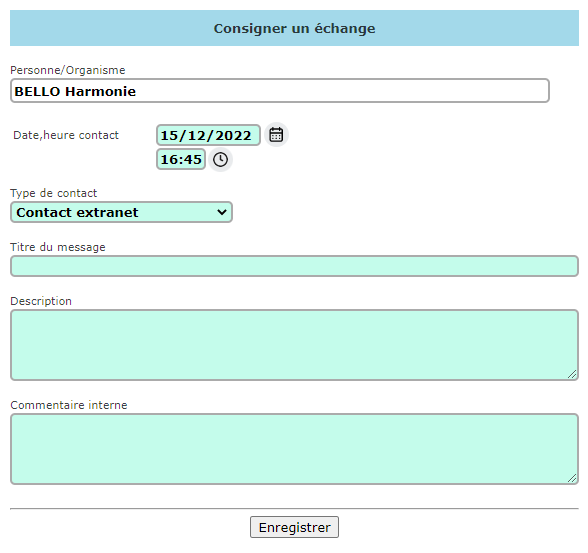Viewport: 588px width, 553px height.
Task: Click the 'Date,heure contact' label
Action: [x=66, y=135]
